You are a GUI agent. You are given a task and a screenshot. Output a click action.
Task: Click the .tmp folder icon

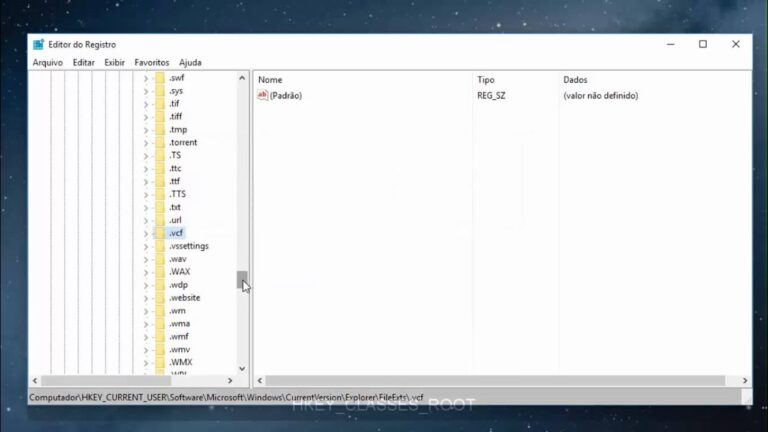click(x=160, y=130)
